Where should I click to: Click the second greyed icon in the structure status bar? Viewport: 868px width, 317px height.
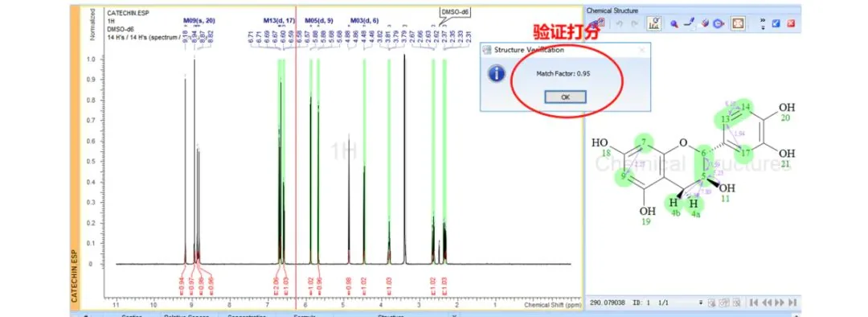[724, 303]
